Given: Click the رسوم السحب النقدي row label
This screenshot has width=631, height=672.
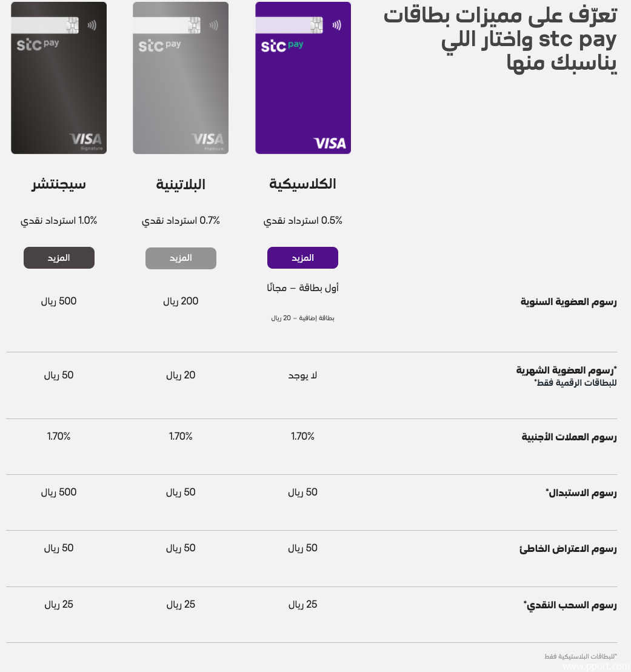Looking at the screenshot, I should [570, 605].
